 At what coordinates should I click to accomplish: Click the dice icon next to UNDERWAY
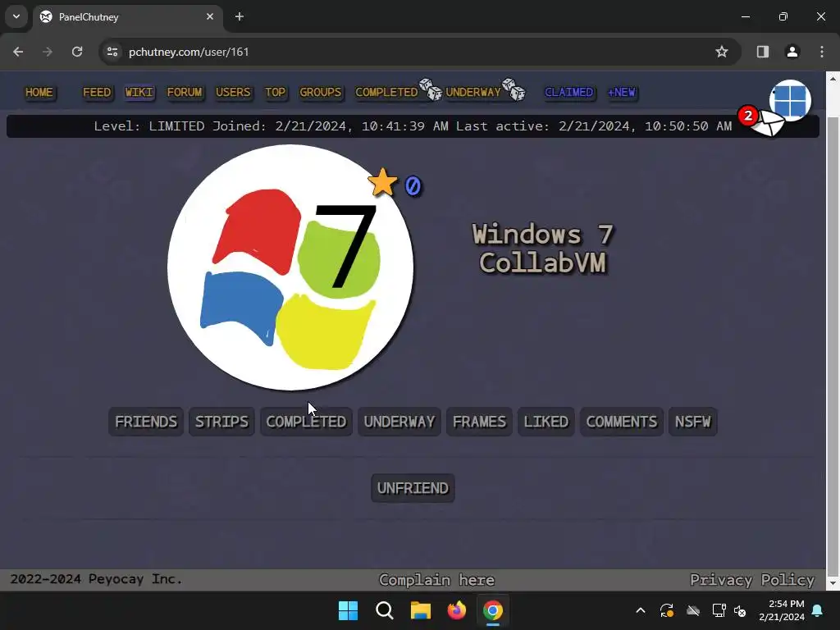514,89
